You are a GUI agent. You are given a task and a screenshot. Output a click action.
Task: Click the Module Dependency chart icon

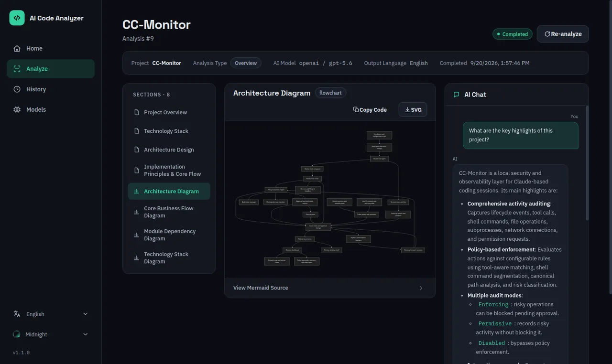tap(137, 235)
